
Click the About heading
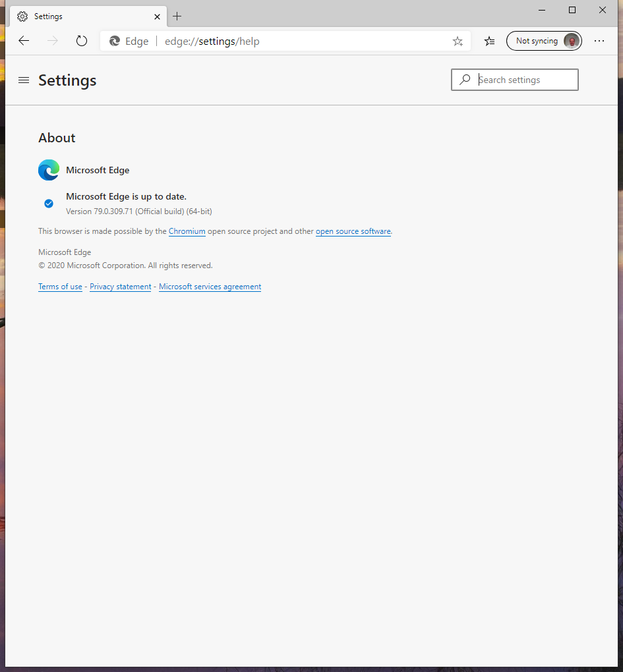[57, 138]
